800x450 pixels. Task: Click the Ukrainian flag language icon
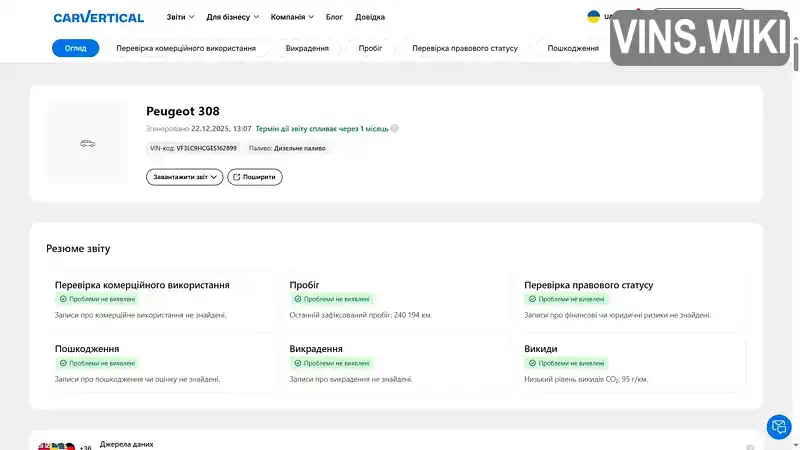coord(593,16)
